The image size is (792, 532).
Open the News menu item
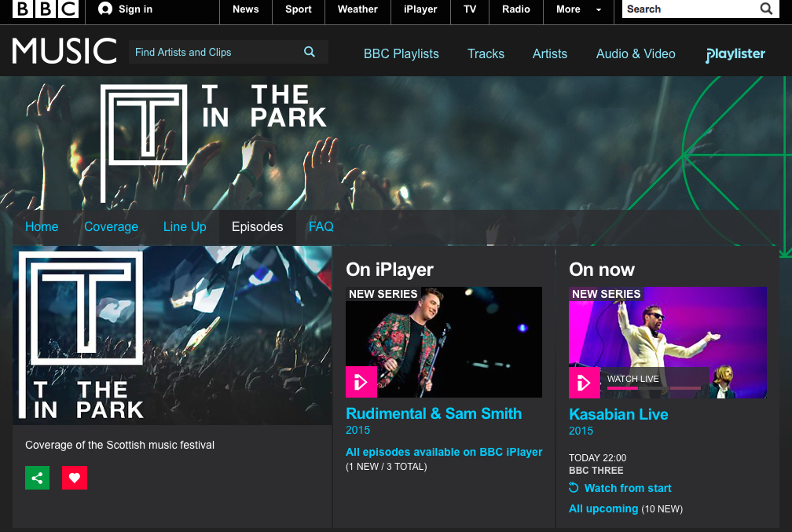click(245, 9)
